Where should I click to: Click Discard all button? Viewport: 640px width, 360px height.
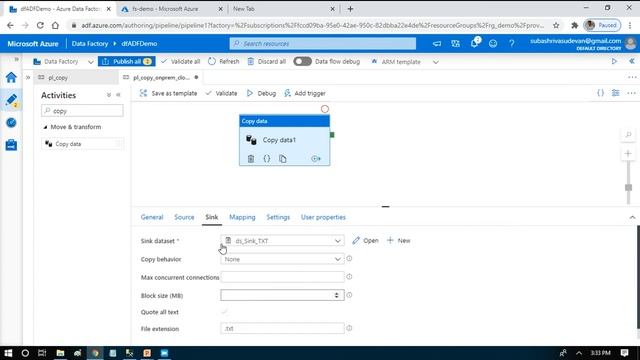click(x=267, y=61)
